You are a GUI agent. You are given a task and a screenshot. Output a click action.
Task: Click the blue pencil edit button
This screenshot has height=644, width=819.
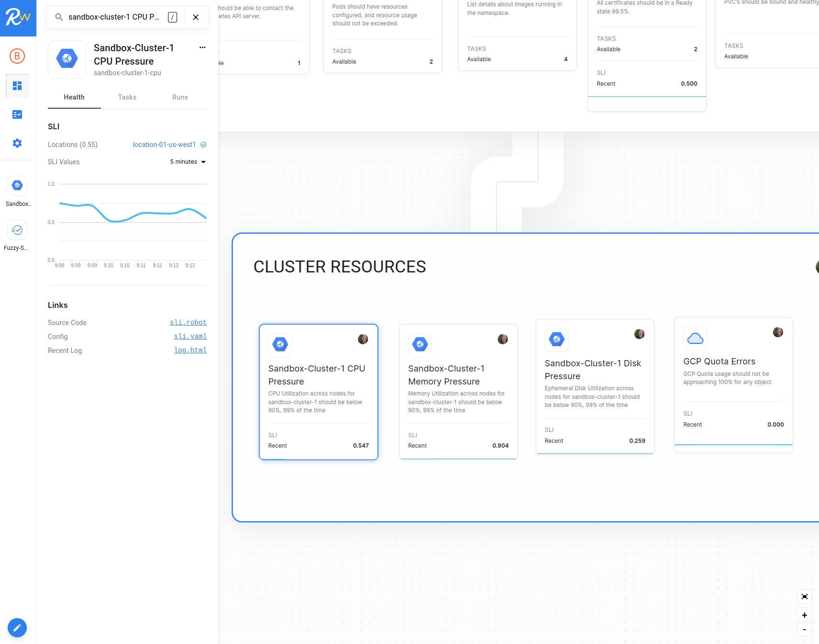pos(17,628)
